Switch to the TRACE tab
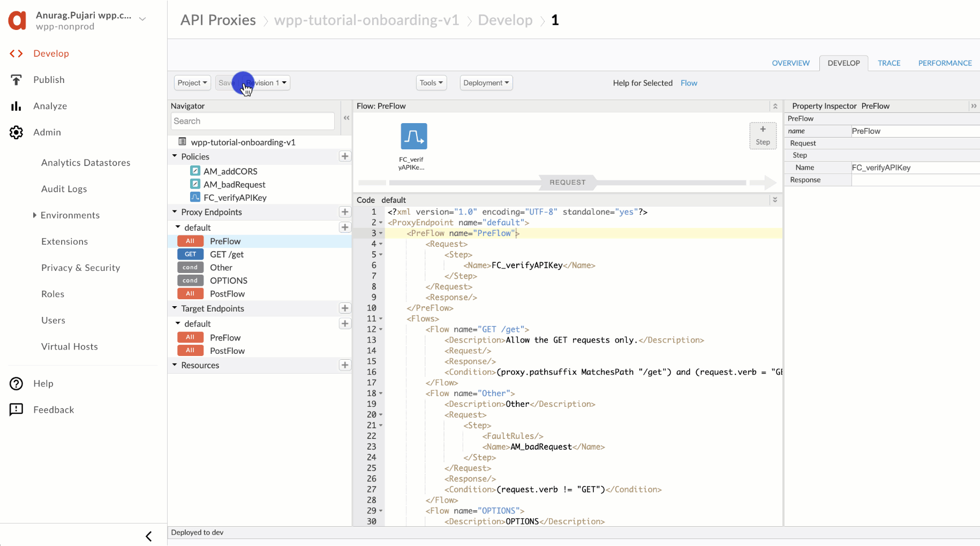 coord(889,63)
